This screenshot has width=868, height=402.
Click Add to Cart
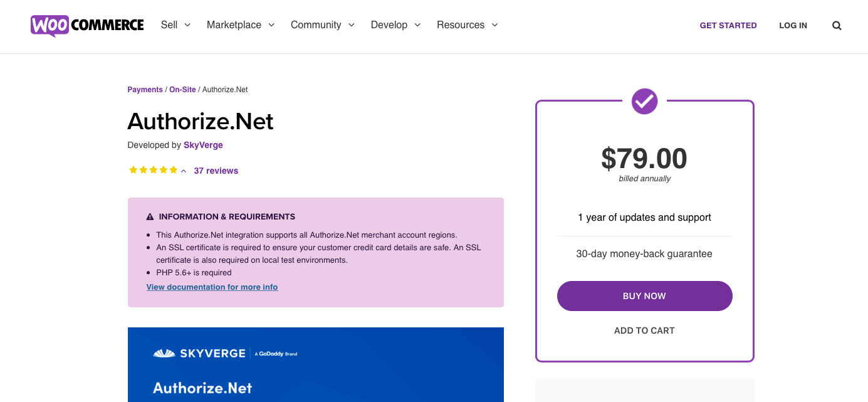(644, 331)
